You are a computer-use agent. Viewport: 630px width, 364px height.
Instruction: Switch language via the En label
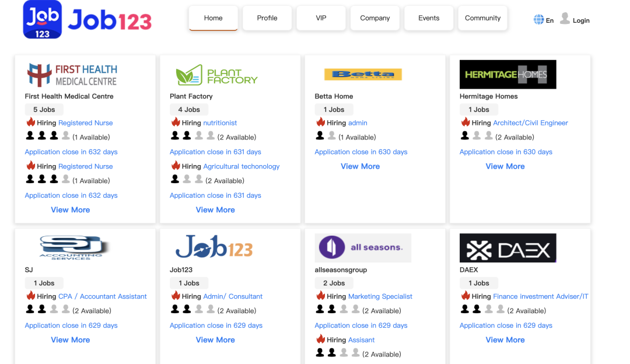[549, 20]
